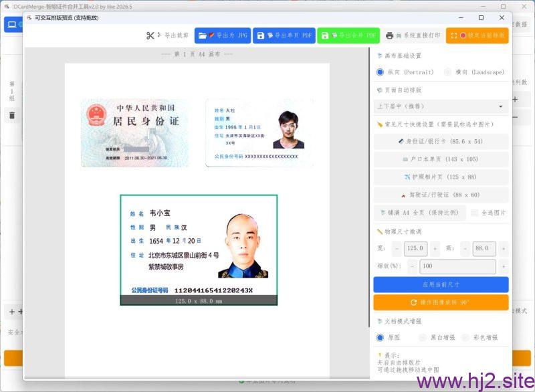Apply 身份证/银行卡 (85.6 x 54) size preset
Viewport: 535px width, 392px height.
click(441, 141)
